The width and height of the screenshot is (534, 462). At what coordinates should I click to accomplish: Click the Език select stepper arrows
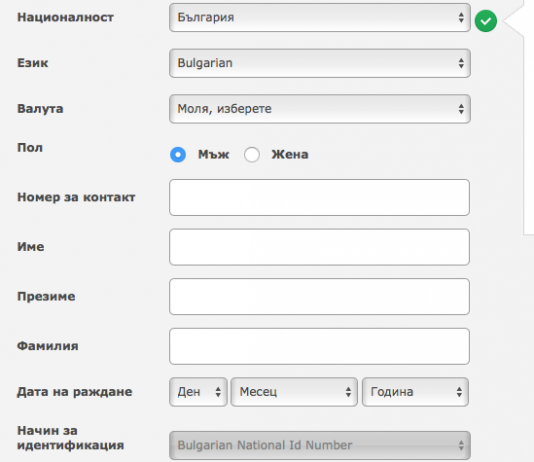(461, 63)
